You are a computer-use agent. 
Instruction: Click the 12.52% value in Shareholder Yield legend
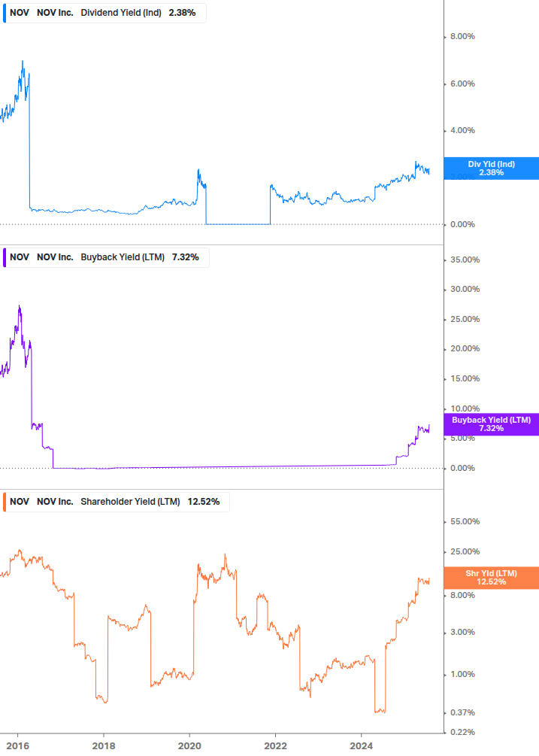click(204, 502)
